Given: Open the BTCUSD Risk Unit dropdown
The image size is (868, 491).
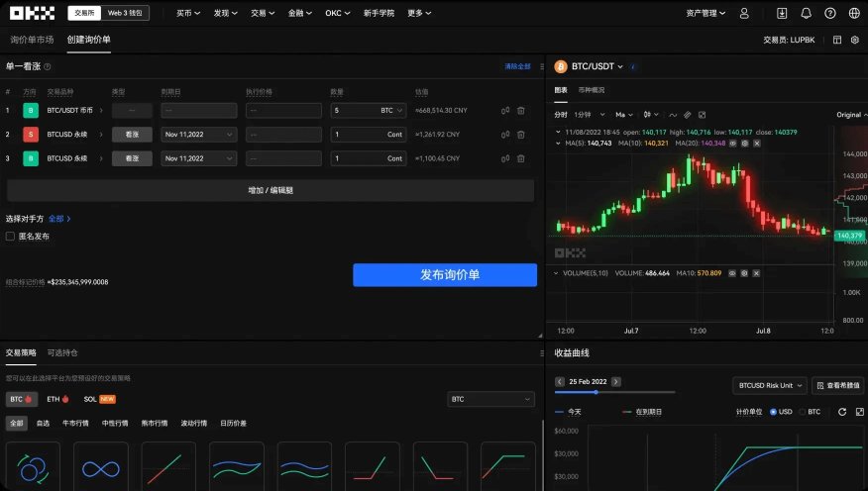Looking at the screenshot, I should coord(769,385).
